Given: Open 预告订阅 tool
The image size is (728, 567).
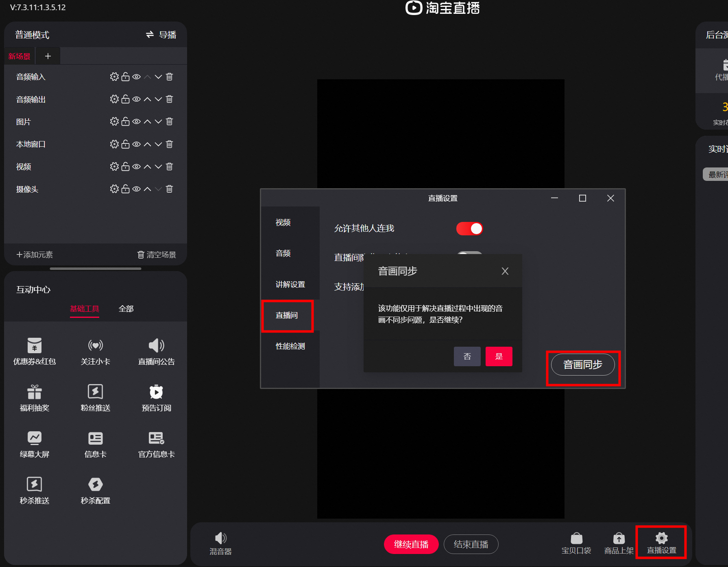Looking at the screenshot, I should tap(157, 398).
